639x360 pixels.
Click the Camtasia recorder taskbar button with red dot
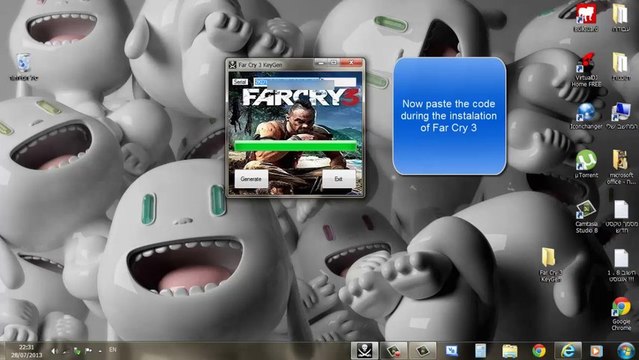394,351
